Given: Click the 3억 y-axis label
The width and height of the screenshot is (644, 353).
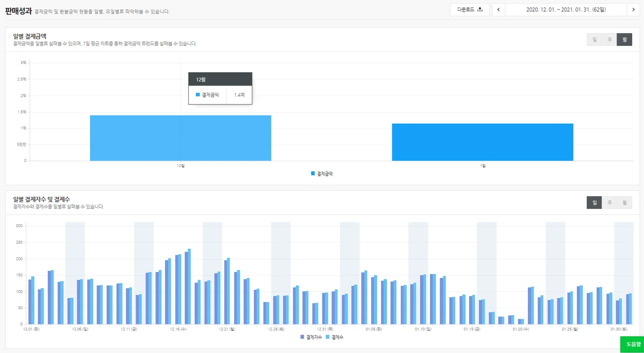Looking at the screenshot, I should [x=23, y=63].
